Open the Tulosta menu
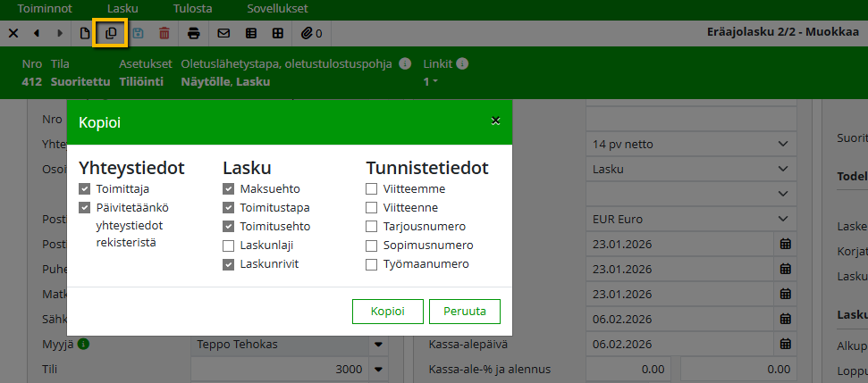This screenshot has height=383, width=868. coord(192,8)
